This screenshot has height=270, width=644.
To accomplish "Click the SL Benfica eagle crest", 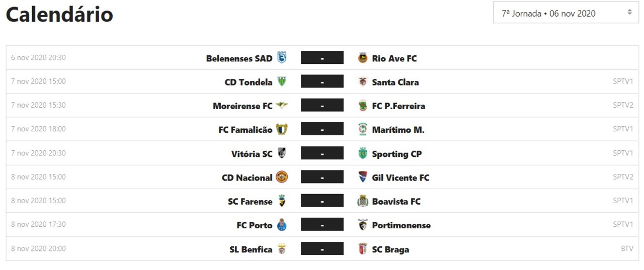I will [x=282, y=249].
